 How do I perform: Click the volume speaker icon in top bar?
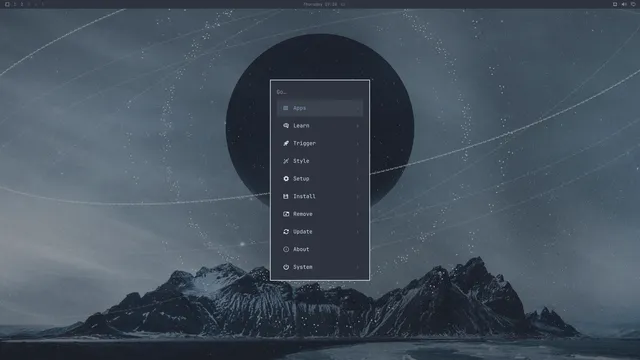click(624, 4)
